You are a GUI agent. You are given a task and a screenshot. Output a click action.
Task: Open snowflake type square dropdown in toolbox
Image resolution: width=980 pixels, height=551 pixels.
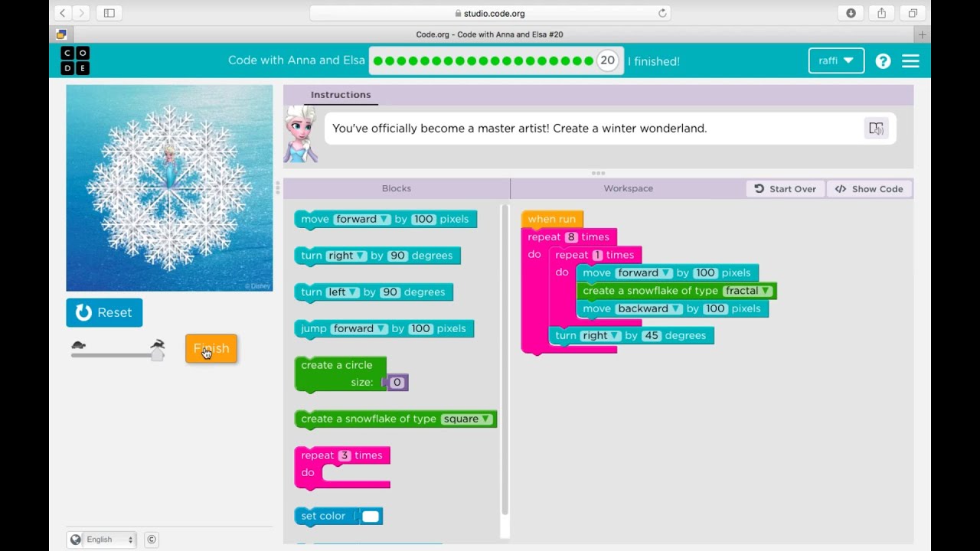466,419
